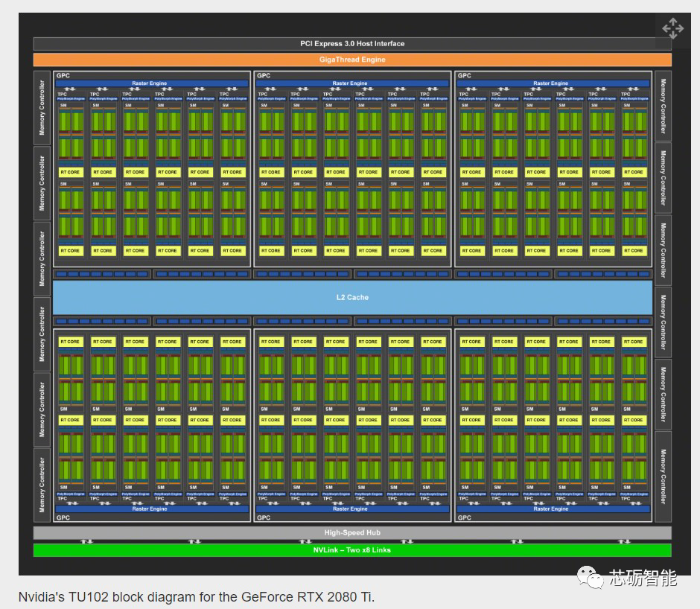This screenshot has width=700, height=609.
Task: Click the gray High-Speed Hub bar
Action: (352, 532)
